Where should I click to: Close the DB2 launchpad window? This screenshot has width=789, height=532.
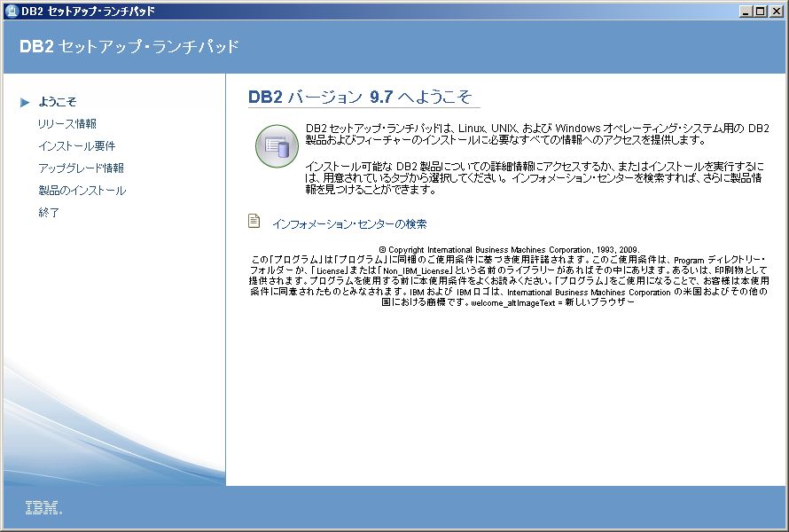[x=777, y=11]
